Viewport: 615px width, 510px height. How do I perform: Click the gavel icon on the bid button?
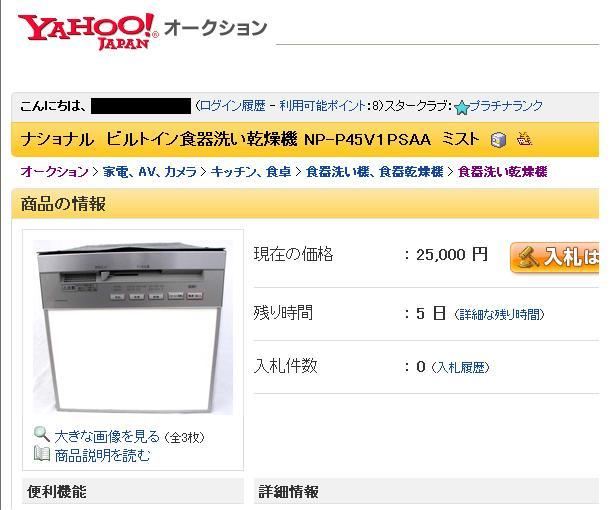(528, 258)
